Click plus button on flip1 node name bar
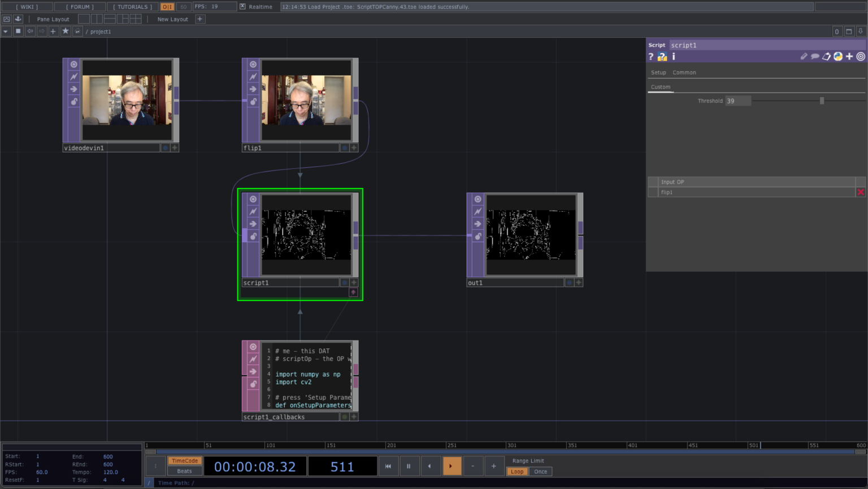Image resolution: width=868 pixels, height=489 pixels. pos(354,147)
